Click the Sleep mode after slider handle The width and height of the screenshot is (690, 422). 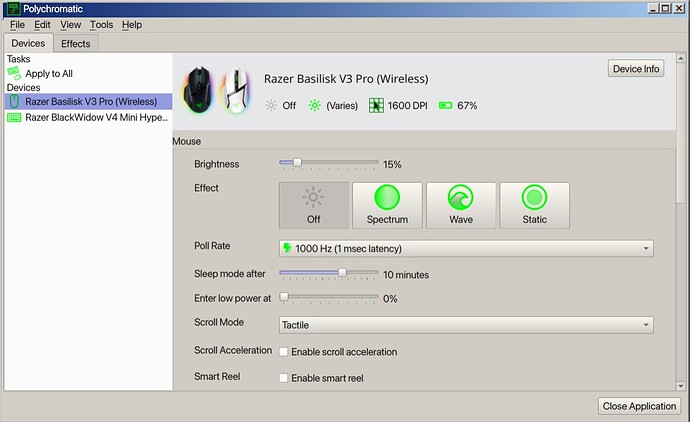click(342, 273)
